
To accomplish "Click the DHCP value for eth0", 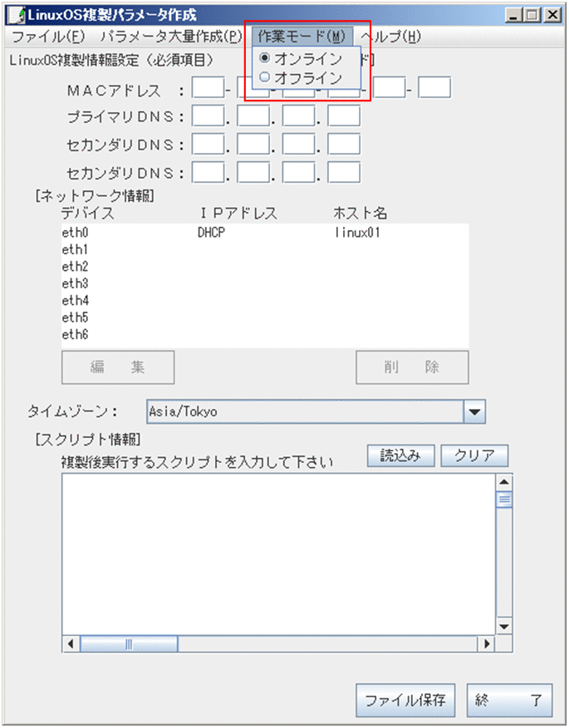I will [x=211, y=232].
